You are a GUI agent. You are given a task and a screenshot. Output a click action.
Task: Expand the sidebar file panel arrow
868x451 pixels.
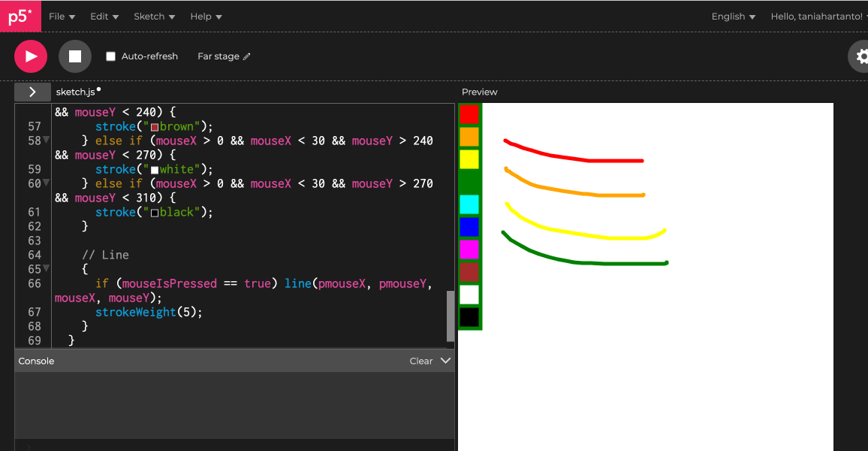[32, 92]
